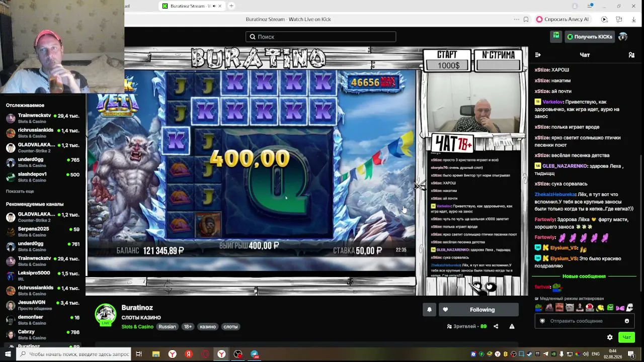
Task: Select the Russian language tag
Action: click(x=167, y=327)
